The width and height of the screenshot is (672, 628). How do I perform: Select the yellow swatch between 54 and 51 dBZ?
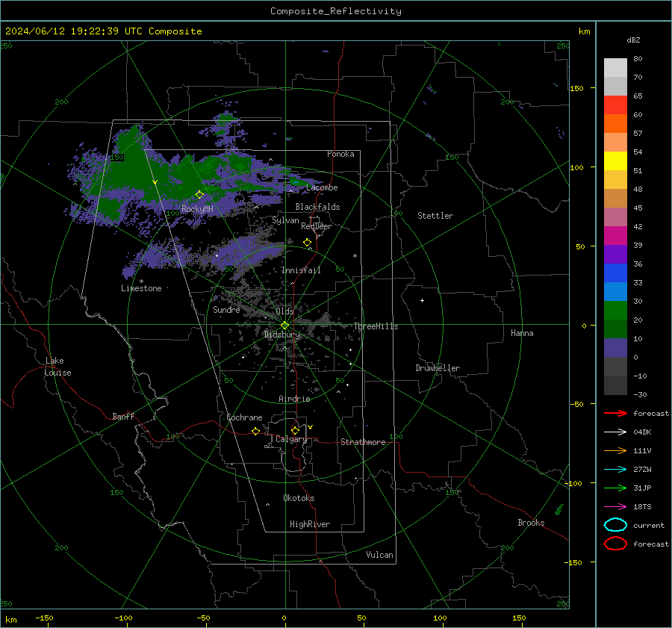click(x=615, y=161)
